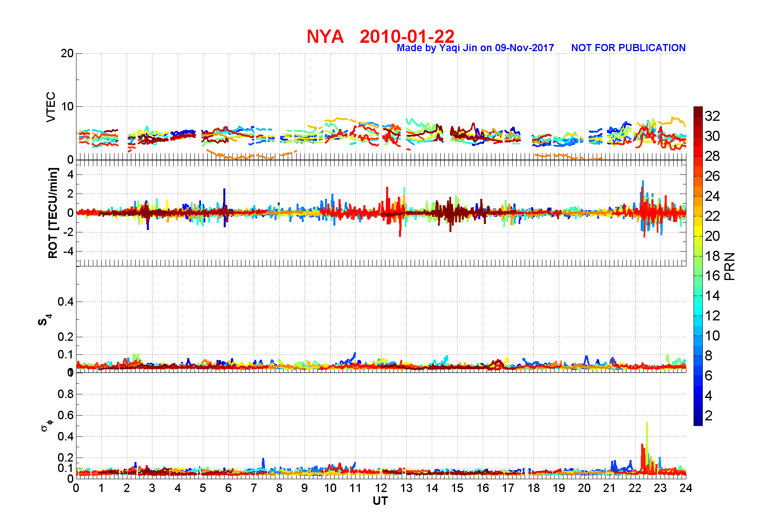Click VTEC axis tick label 20

[x=67, y=53]
